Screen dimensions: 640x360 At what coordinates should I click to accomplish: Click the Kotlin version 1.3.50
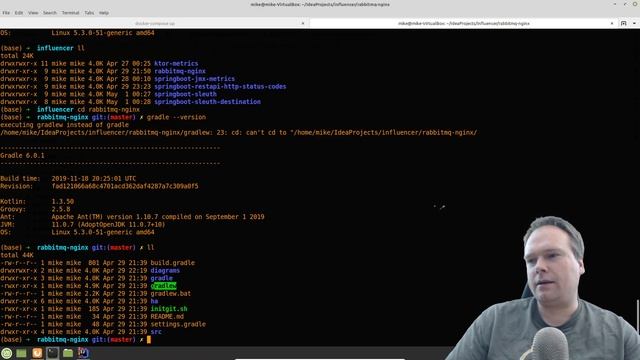[62, 202]
